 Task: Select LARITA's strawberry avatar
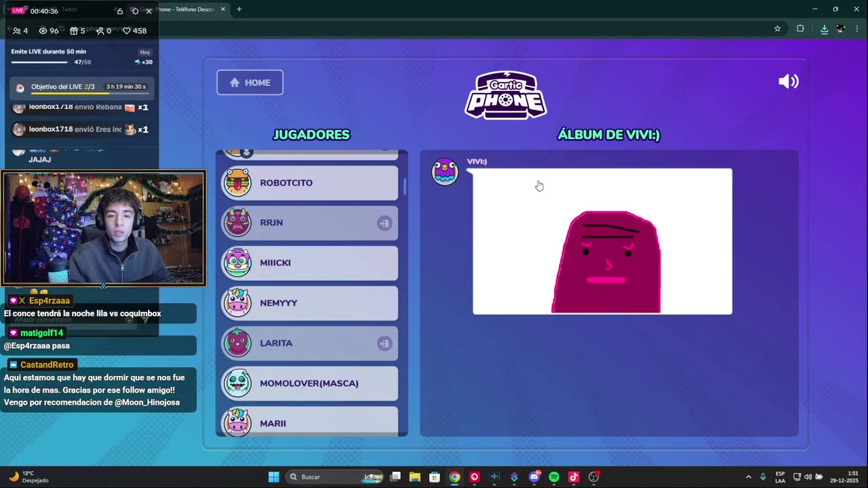pyautogui.click(x=237, y=343)
